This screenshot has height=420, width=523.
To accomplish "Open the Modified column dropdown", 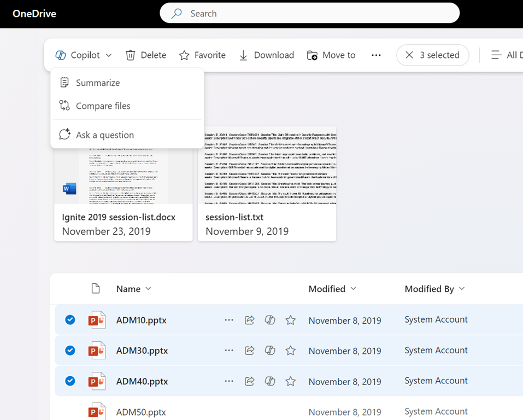I will pyautogui.click(x=353, y=289).
